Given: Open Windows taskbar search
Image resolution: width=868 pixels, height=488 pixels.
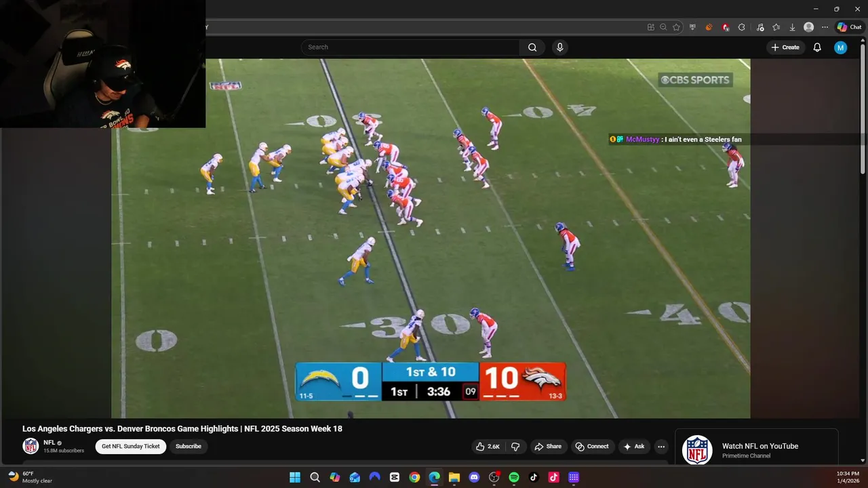Looking at the screenshot, I should pyautogui.click(x=315, y=477).
